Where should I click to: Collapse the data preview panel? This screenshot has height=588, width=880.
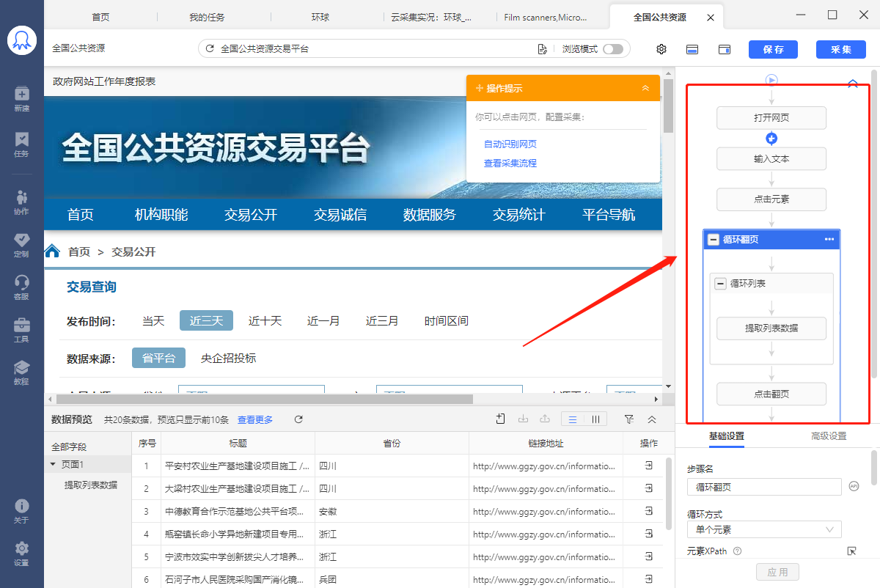click(x=652, y=419)
